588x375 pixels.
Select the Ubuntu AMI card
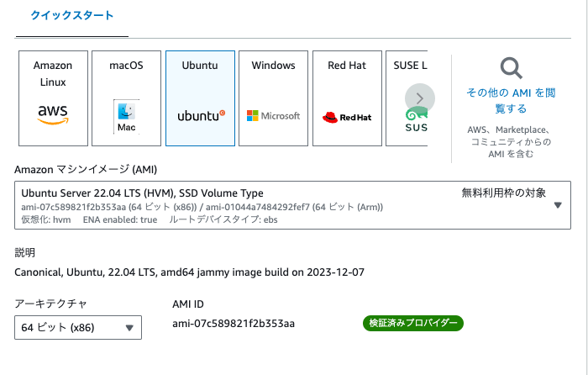click(x=200, y=98)
